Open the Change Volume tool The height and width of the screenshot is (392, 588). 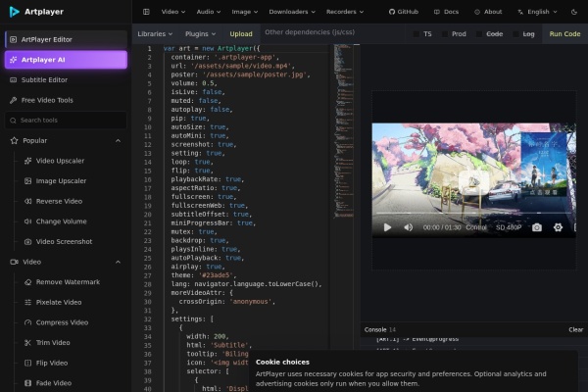click(x=61, y=221)
